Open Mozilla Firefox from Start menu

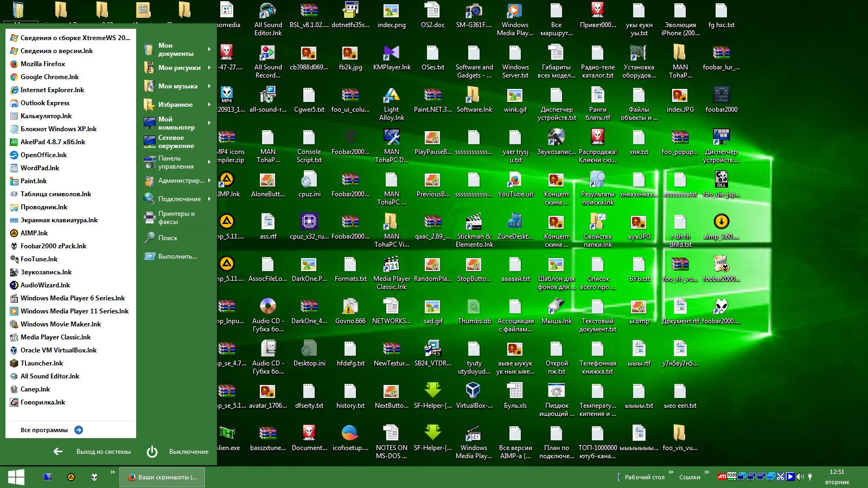point(42,64)
